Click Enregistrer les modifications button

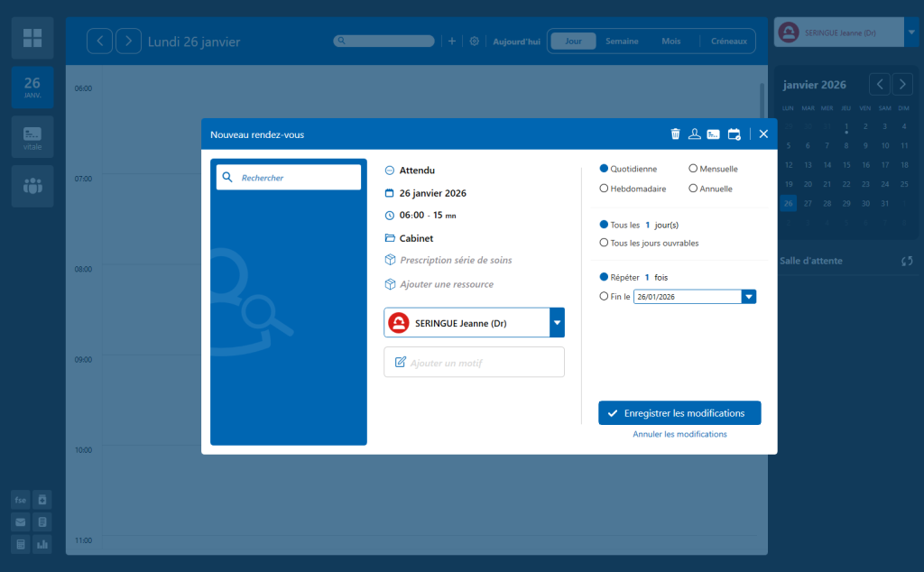[x=679, y=413]
